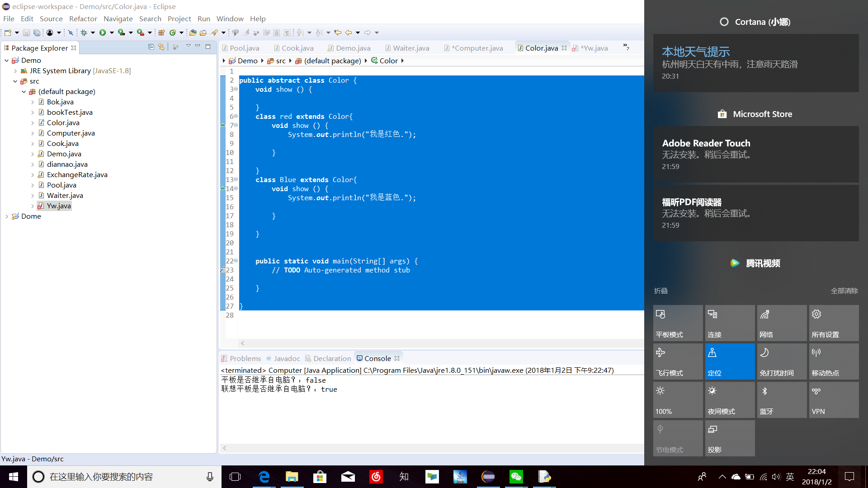Screen dimensions: 868x488
Task: Open File Explorer from the taskbar
Action: point(292,477)
